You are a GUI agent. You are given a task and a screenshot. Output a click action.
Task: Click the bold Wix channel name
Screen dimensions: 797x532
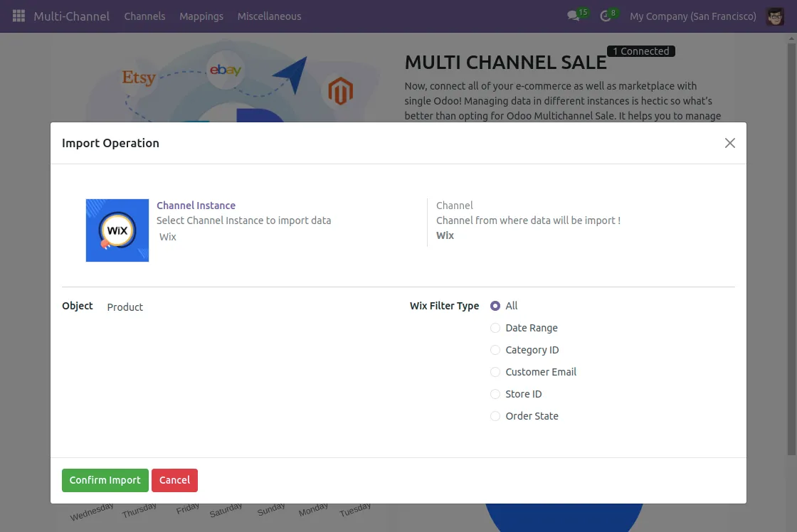445,235
